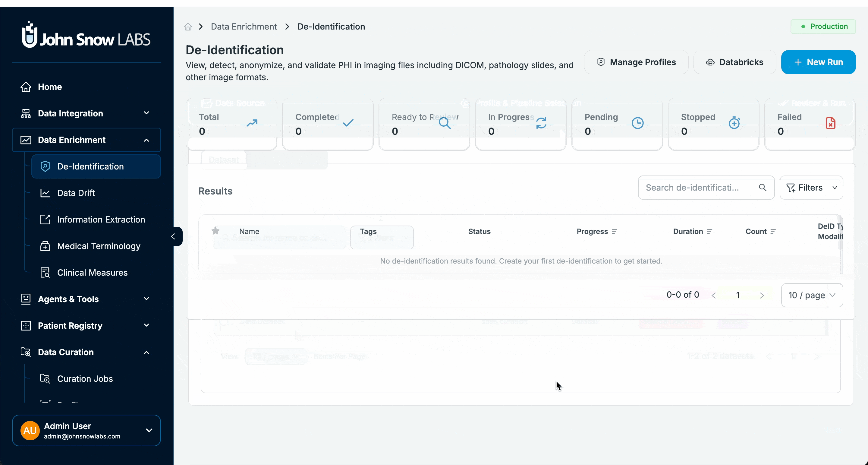
Task: Click the Search de-identification input field
Action: point(706,188)
